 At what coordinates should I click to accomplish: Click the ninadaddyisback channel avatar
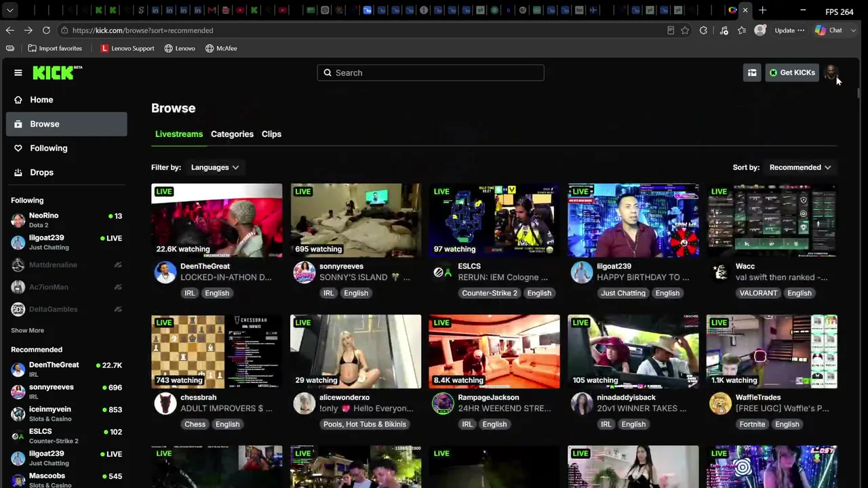click(x=582, y=403)
